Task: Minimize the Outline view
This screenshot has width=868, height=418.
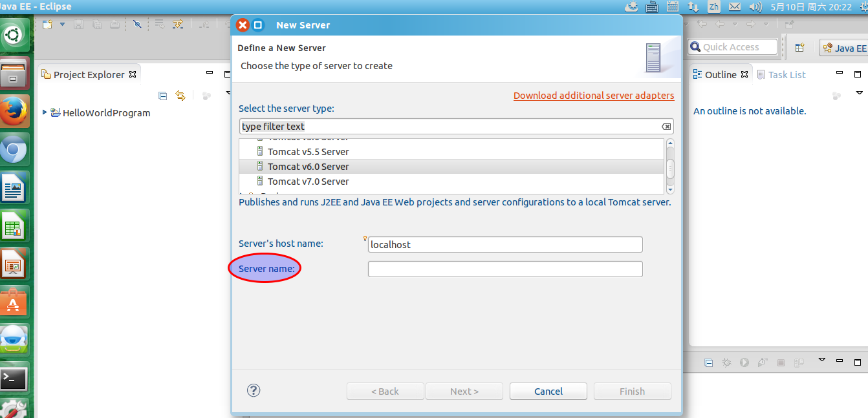Action: tap(841, 74)
